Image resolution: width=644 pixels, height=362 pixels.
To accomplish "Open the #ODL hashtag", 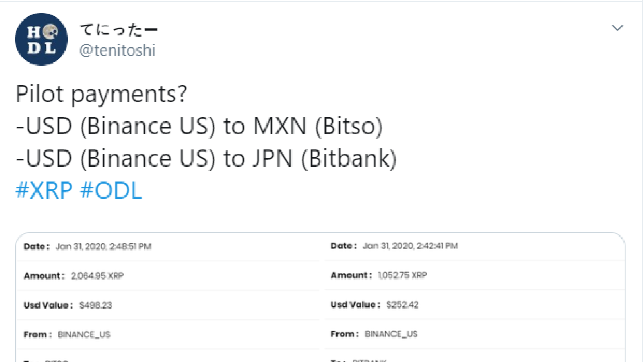I will click(x=111, y=190).
